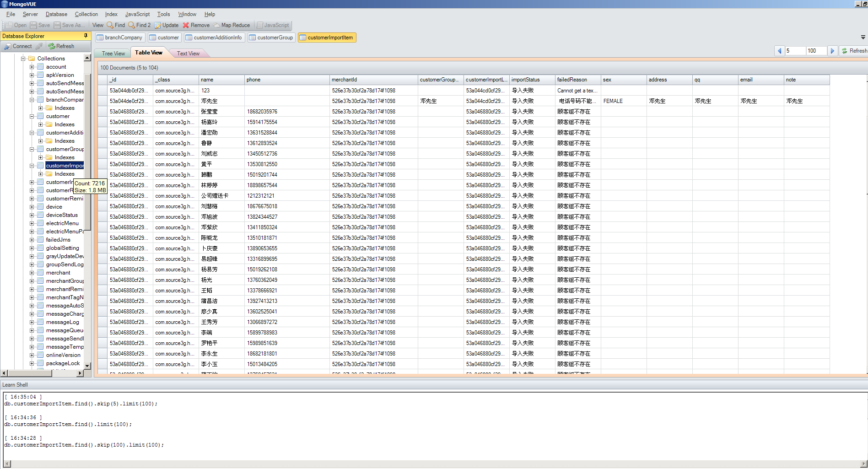
Task: Sort by the name column header
Action: (x=221, y=80)
